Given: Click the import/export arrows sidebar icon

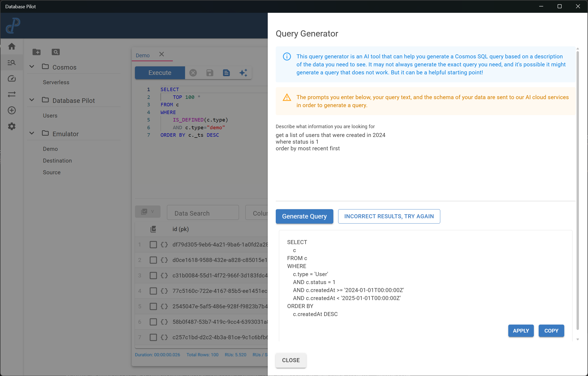Looking at the screenshot, I should [x=12, y=94].
